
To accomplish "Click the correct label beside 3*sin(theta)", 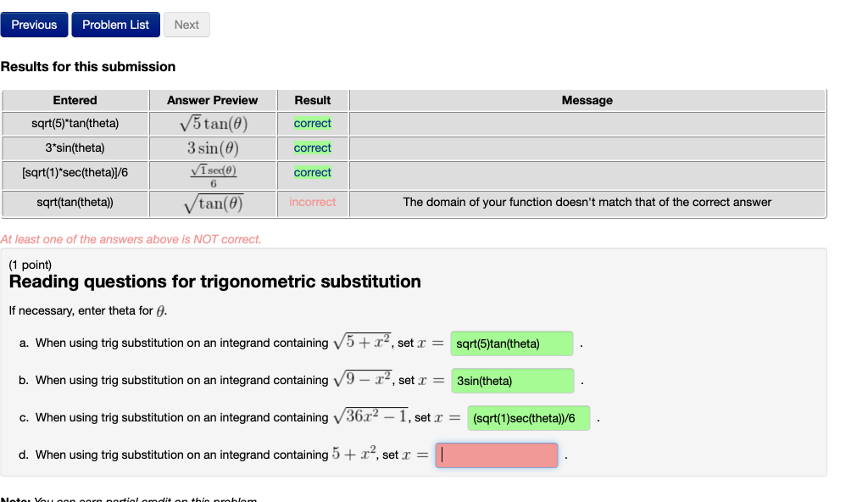I will click(312, 148).
